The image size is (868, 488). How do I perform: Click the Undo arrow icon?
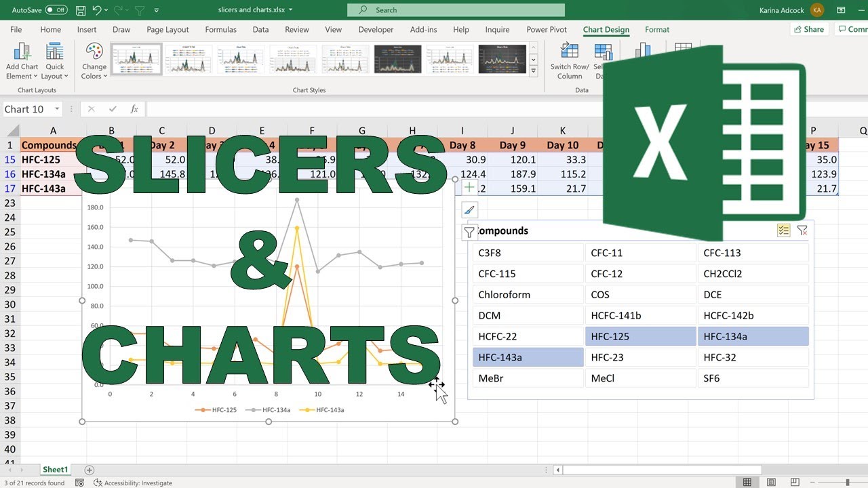97,10
